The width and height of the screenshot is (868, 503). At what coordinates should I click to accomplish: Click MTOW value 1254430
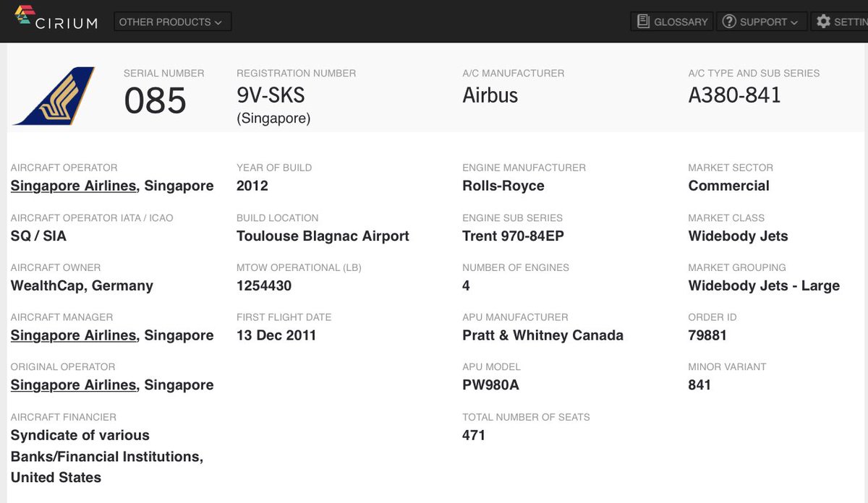pyautogui.click(x=264, y=285)
